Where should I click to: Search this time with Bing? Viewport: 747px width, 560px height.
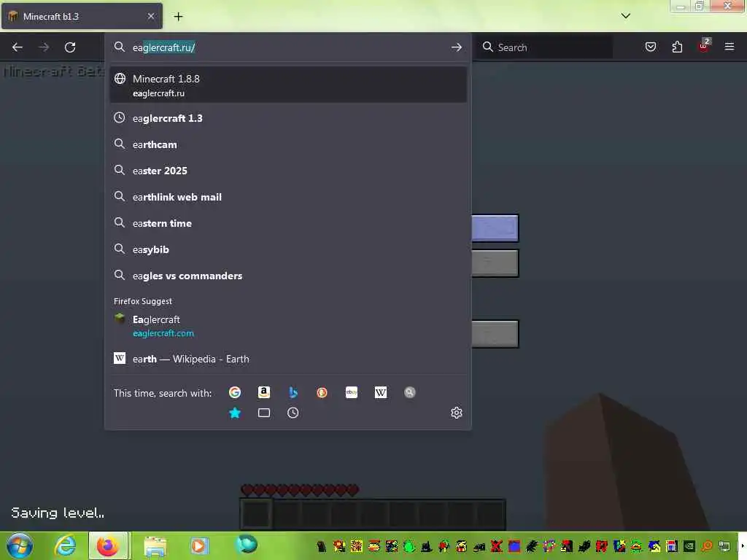[293, 392]
